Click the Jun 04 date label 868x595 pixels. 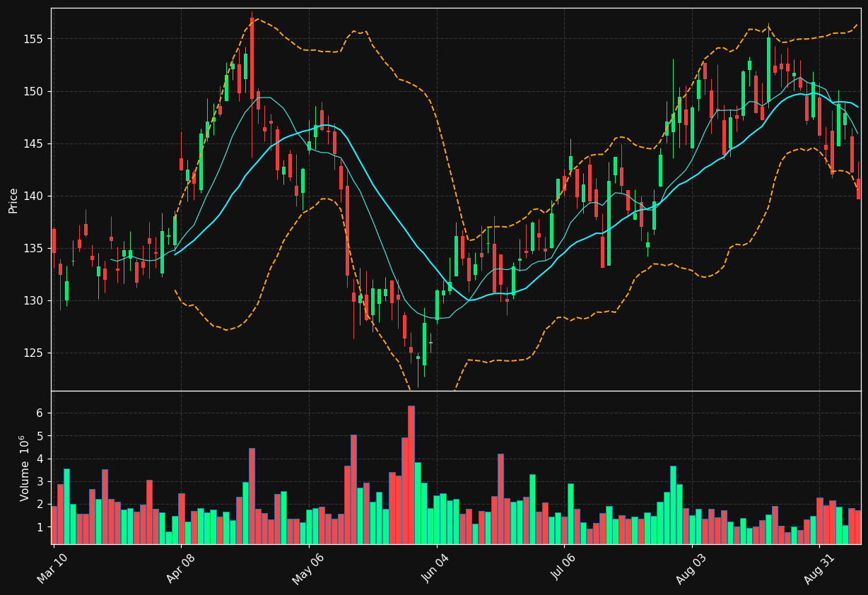(435, 568)
